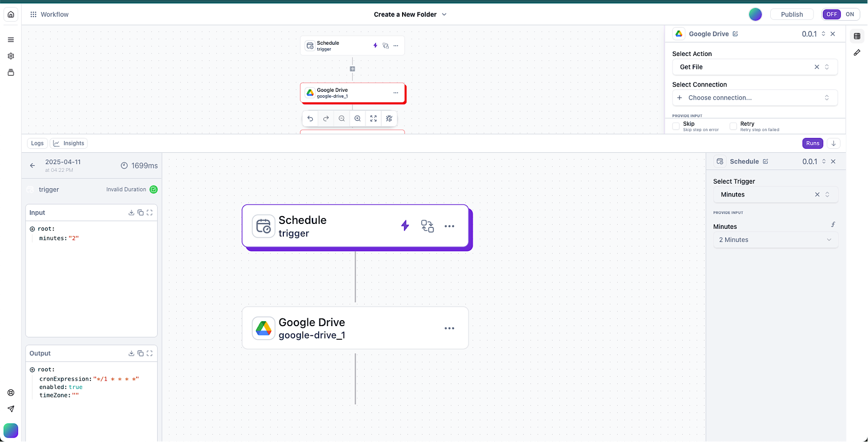
Task: Click the lightning bolt on large Schedule node
Action: coord(405,226)
